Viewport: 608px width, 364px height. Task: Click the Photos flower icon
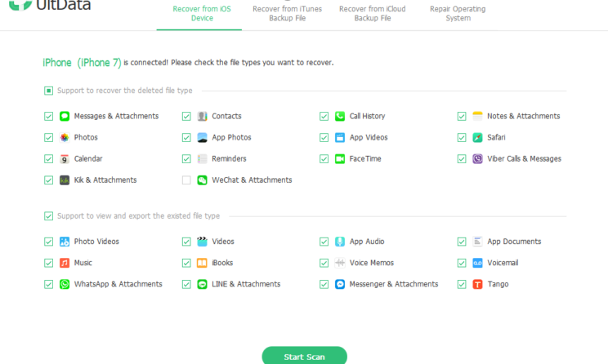65,137
